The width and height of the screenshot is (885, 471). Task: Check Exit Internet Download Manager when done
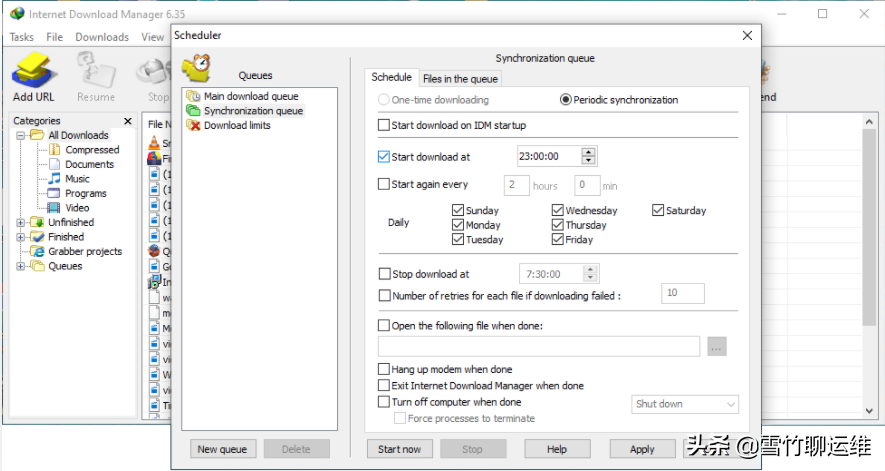tap(384, 385)
